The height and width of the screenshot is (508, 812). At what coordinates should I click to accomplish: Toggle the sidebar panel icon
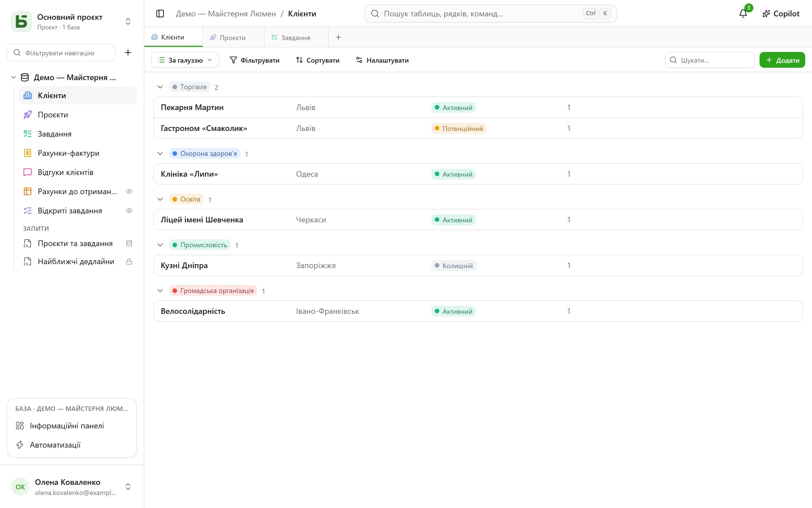click(x=160, y=14)
